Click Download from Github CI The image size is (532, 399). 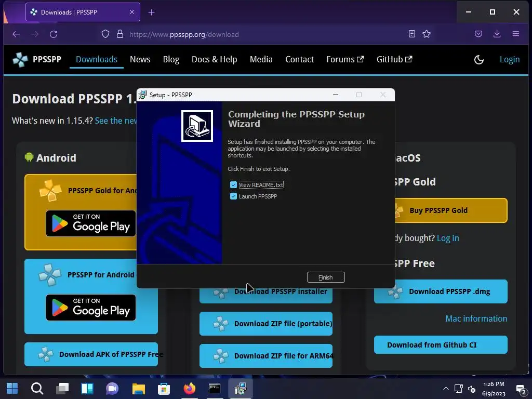tap(441, 345)
